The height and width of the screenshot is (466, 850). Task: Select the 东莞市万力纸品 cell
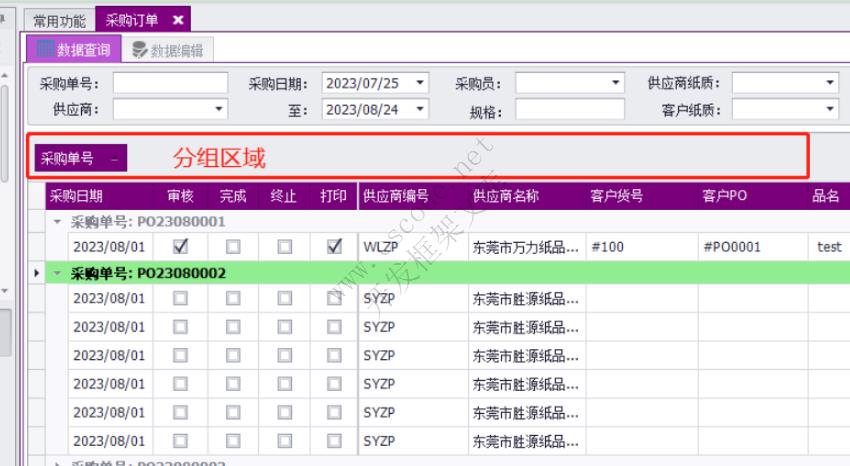pyautogui.click(x=527, y=247)
